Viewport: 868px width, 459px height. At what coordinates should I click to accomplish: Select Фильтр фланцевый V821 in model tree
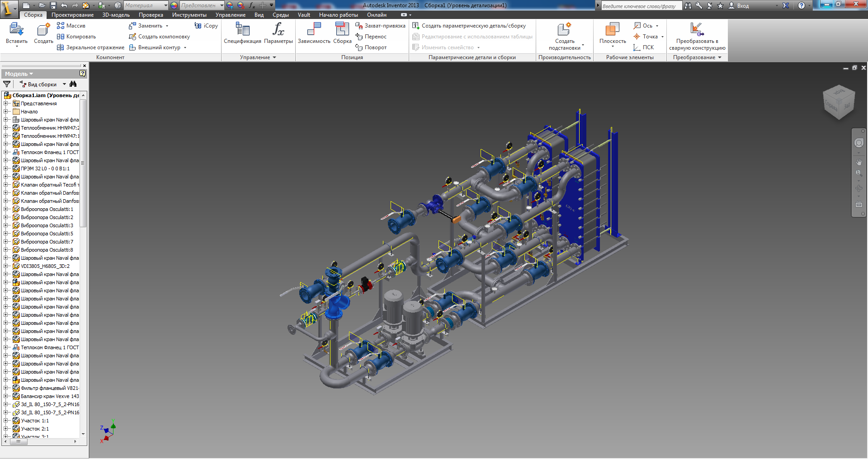coord(49,388)
